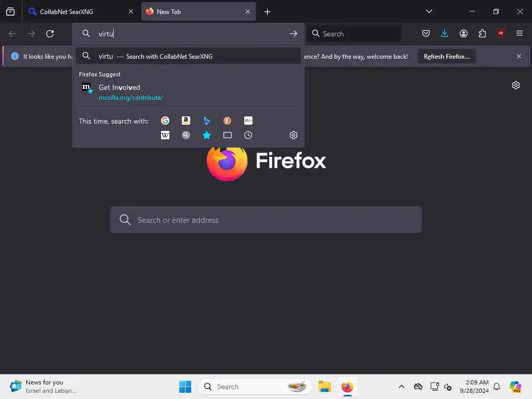The height and width of the screenshot is (399, 532).
Task: Open the Downloads panel
Action: [445, 33]
